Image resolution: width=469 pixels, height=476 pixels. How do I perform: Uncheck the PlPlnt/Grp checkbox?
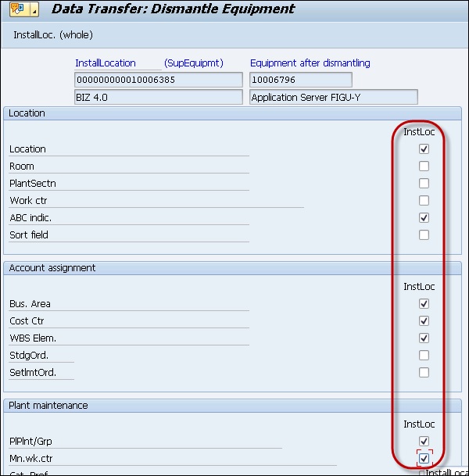[x=424, y=442]
